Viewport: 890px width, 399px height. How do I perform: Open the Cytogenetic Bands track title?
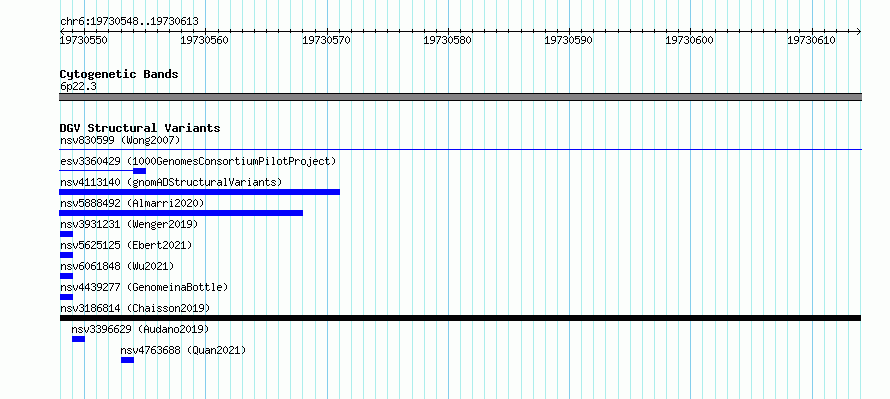(x=119, y=74)
